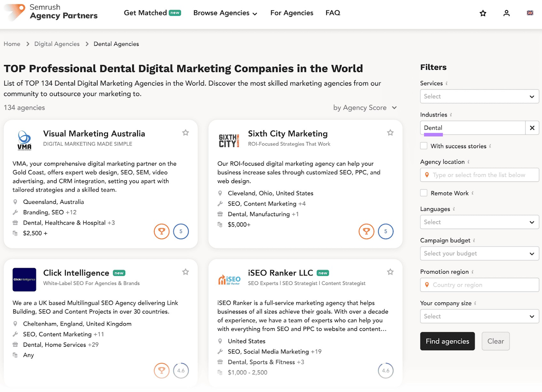542x392 pixels.
Task: Enable the With success stories filter
Action: pos(423,146)
